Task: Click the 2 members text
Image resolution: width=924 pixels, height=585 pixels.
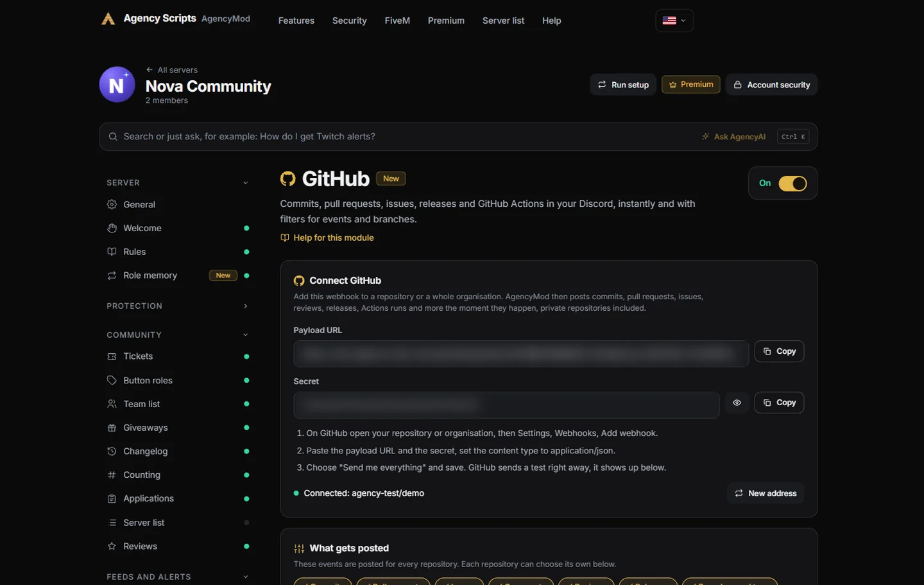Action: [167, 101]
